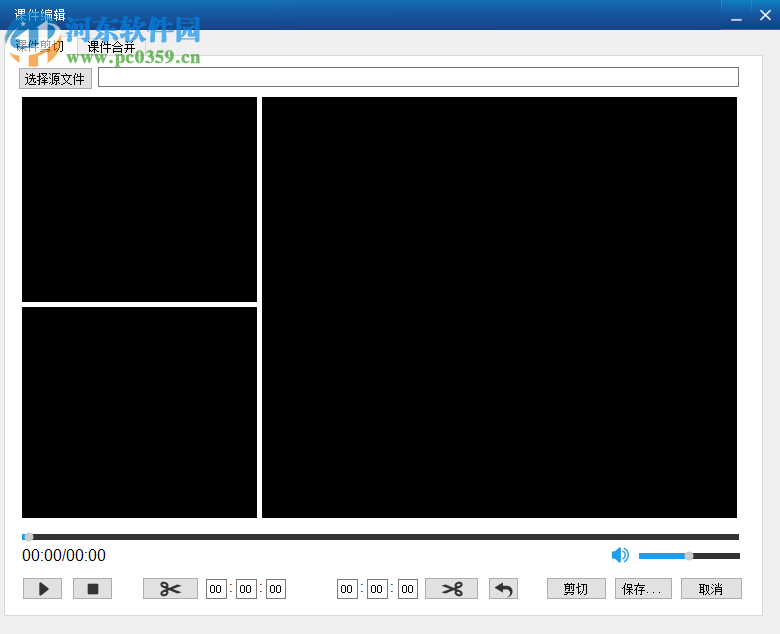Click the upper left video preview

point(139,199)
